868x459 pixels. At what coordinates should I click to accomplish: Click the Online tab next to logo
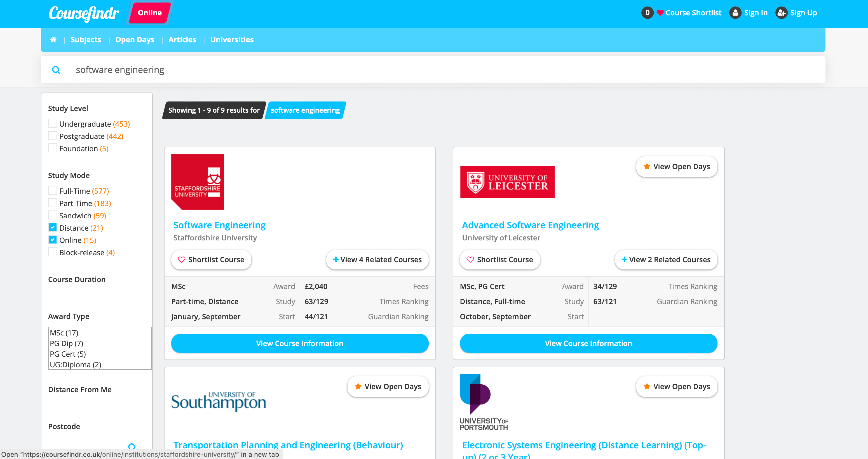pos(150,13)
